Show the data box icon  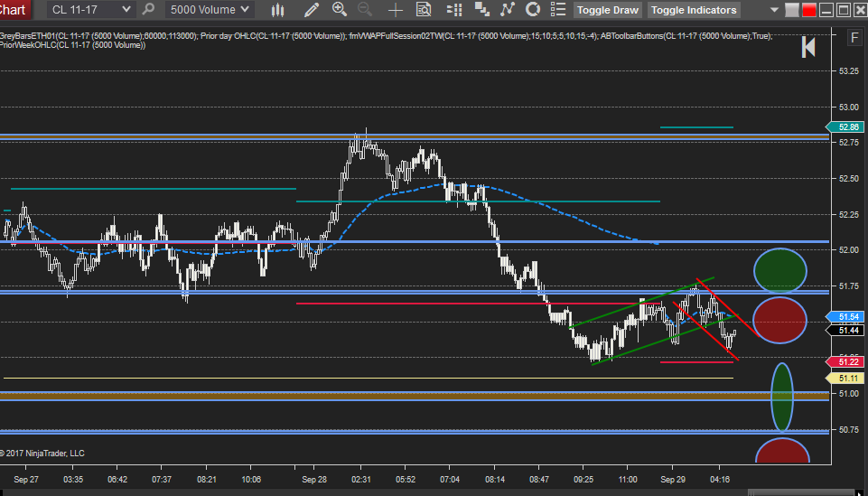[x=424, y=9]
